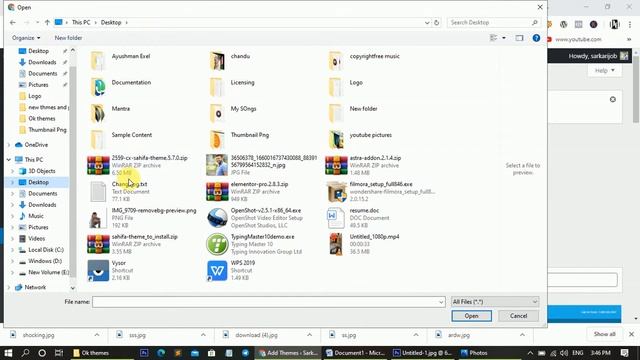Select filmora_setup_full846.exe installer
640x360 pixels.
point(380,191)
